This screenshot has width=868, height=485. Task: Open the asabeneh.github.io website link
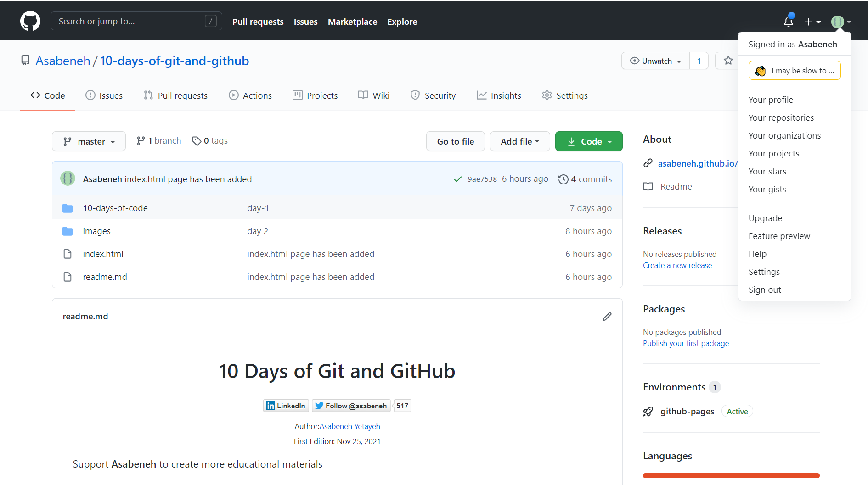click(x=698, y=163)
